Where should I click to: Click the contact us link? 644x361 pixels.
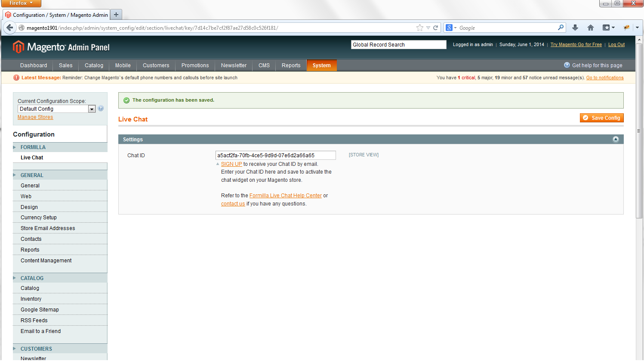[233, 204]
